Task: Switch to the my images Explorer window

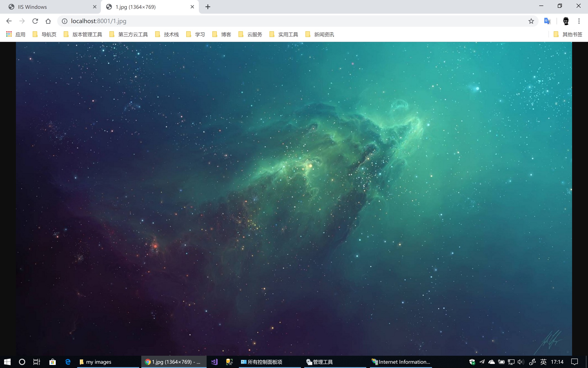Action: [x=108, y=362]
